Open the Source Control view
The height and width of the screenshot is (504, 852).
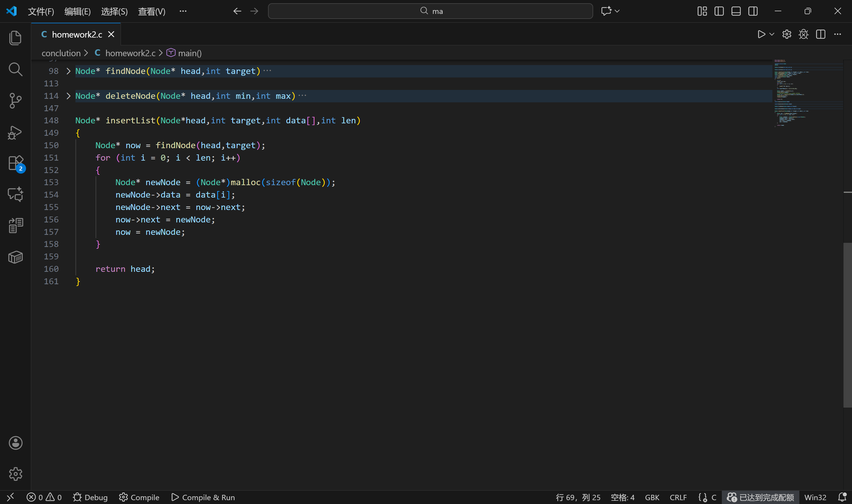coord(15,101)
